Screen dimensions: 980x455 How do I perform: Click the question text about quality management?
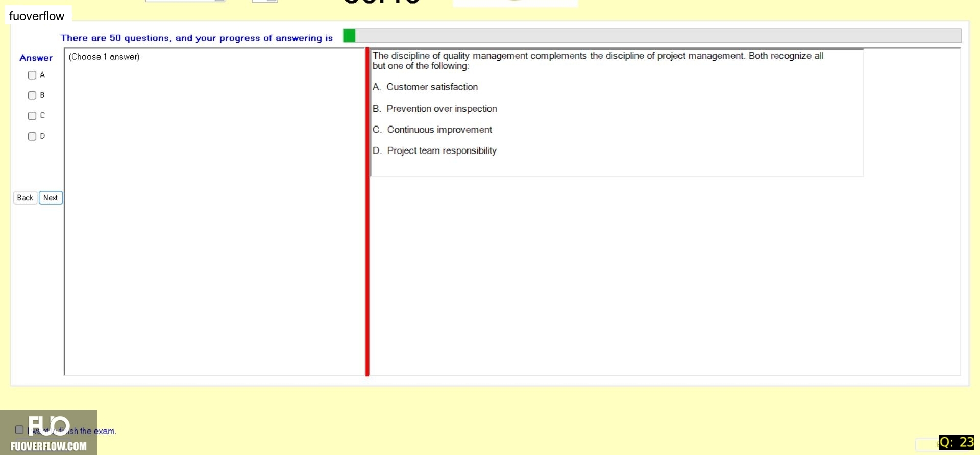click(598, 61)
